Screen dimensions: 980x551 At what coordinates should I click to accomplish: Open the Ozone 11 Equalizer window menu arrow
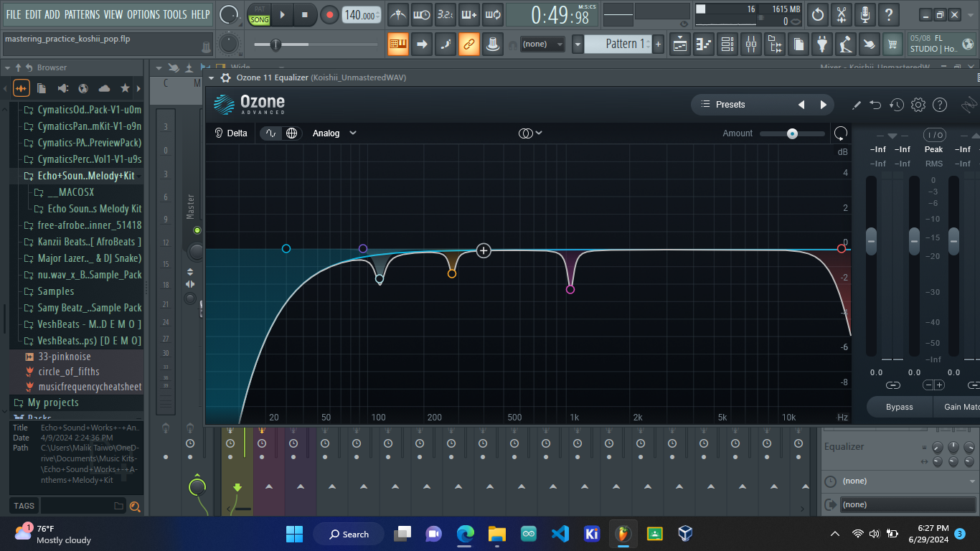pyautogui.click(x=211, y=77)
